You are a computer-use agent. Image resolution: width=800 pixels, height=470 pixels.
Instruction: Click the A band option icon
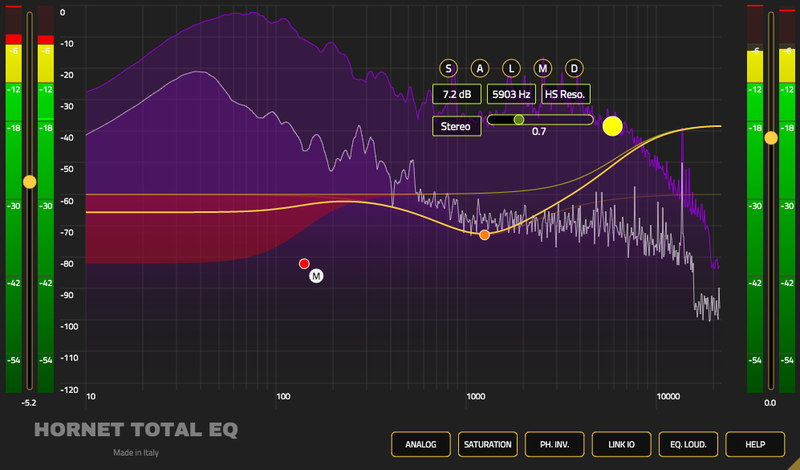click(480, 68)
